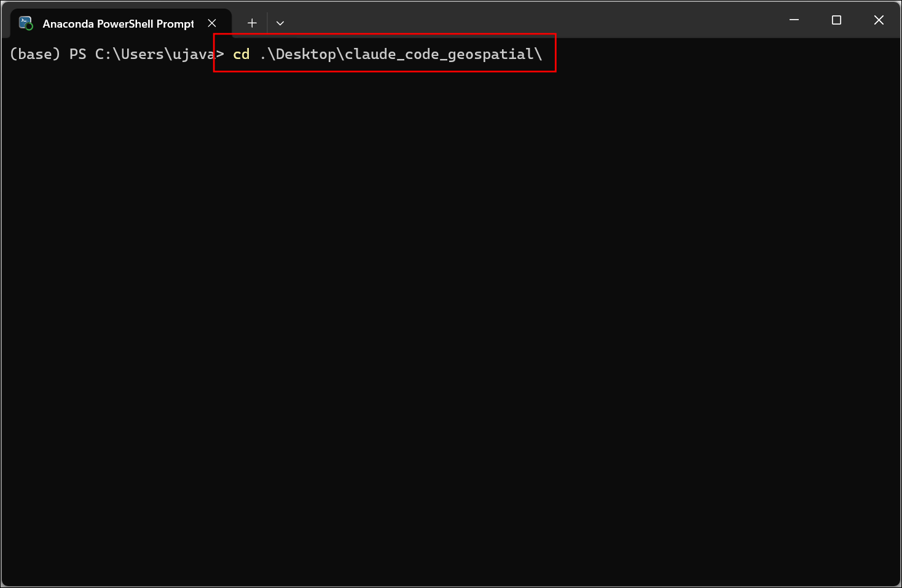Open a new tab with plus button
Image resolution: width=902 pixels, height=588 pixels.
coord(252,23)
